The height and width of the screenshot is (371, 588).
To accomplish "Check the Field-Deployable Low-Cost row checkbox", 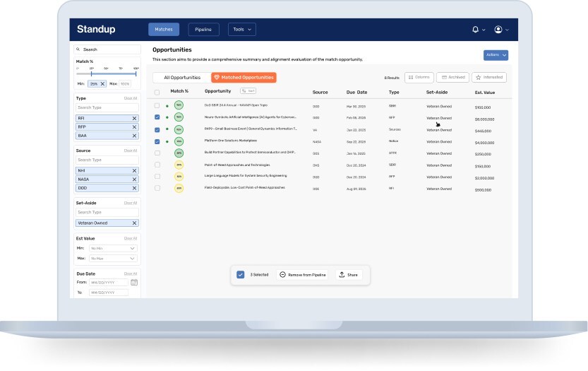I will (x=157, y=188).
